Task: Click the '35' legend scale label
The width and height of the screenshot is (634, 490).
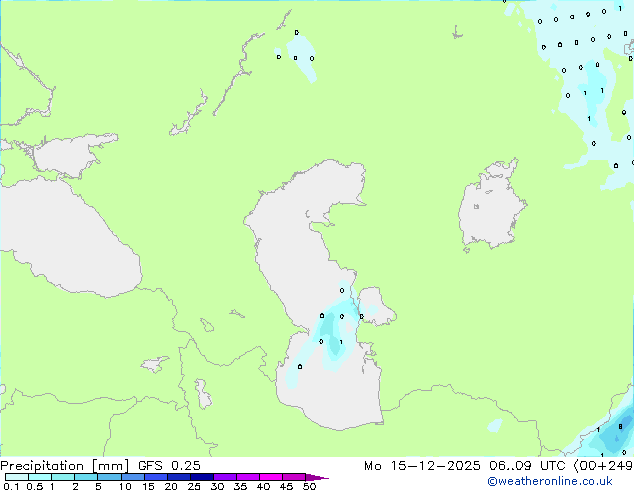Action: [x=240, y=486]
